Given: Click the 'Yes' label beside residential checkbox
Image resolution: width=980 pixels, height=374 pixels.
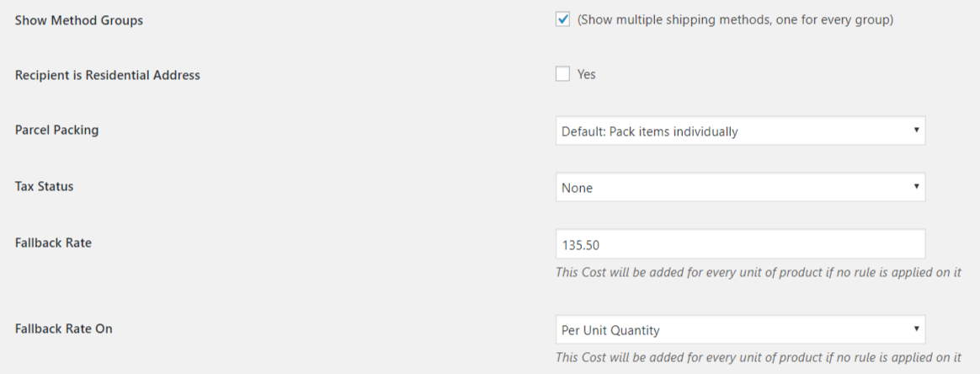Looking at the screenshot, I should [x=586, y=74].
